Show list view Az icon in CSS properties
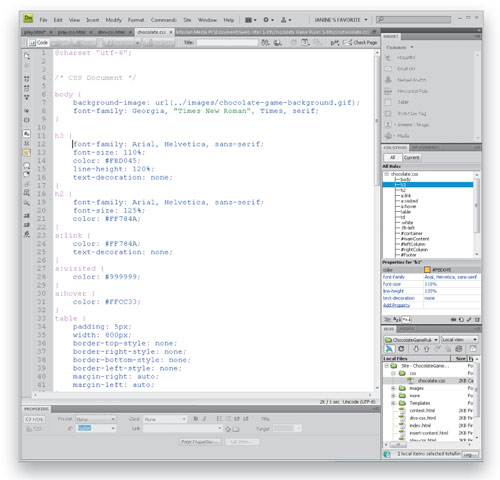This screenshot has width=500, height=480. pyautogui.click(x=397, y=319)
